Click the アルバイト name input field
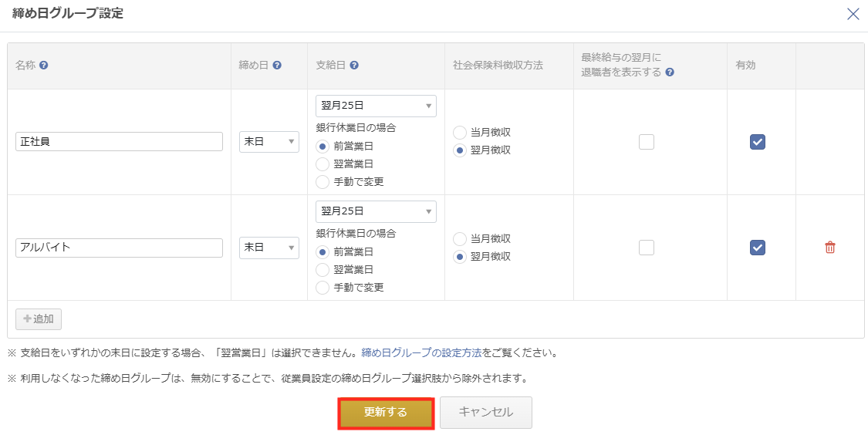Image resolution: width=868 pixels, height=435 pixels. (x=119, y=248)
